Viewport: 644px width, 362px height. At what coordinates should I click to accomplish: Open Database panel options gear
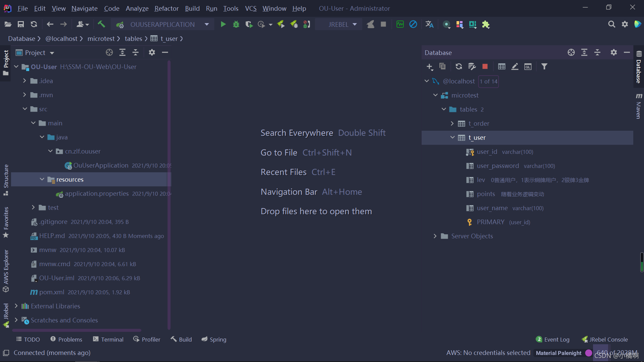pos(614,52)
